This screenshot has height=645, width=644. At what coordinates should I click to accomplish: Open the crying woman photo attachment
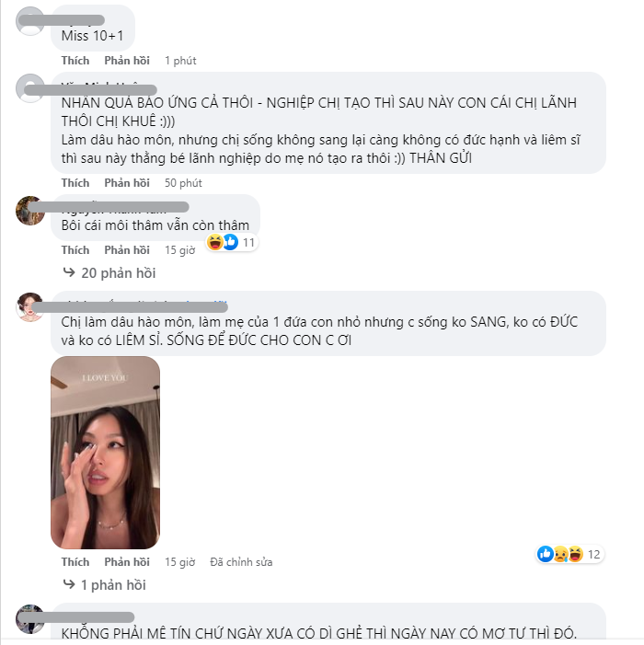105,453
